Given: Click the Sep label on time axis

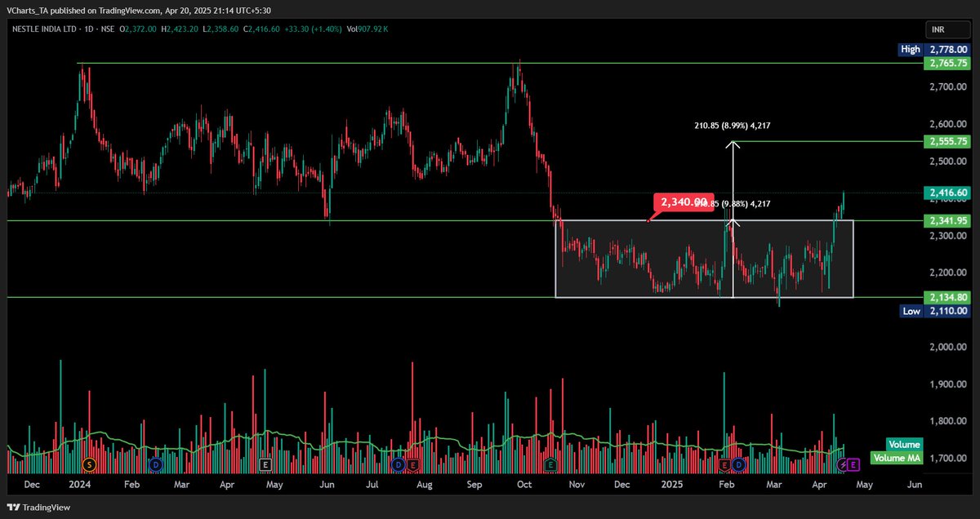Looking at the screenshot, I should click(x=474, y=485).
